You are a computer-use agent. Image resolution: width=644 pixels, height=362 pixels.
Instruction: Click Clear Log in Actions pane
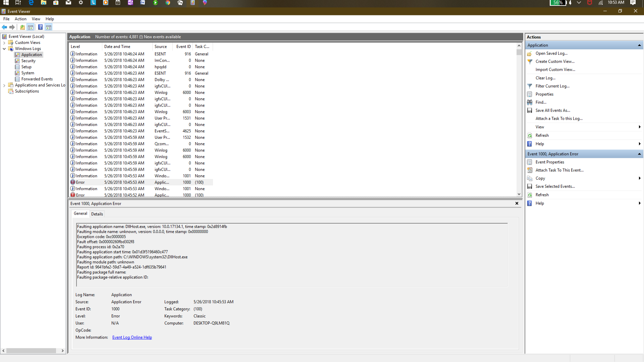click(x=545, y=78)
